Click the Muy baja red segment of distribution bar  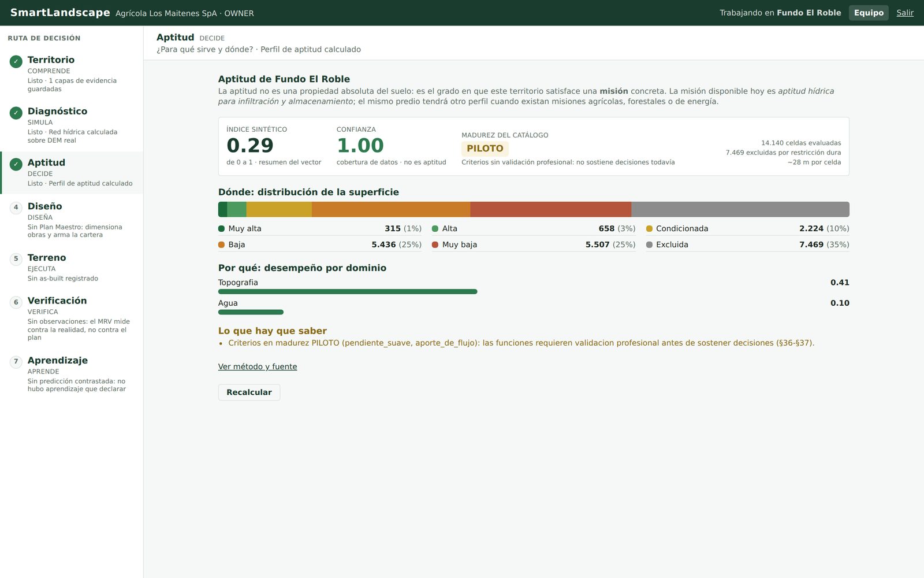(551, 209)
